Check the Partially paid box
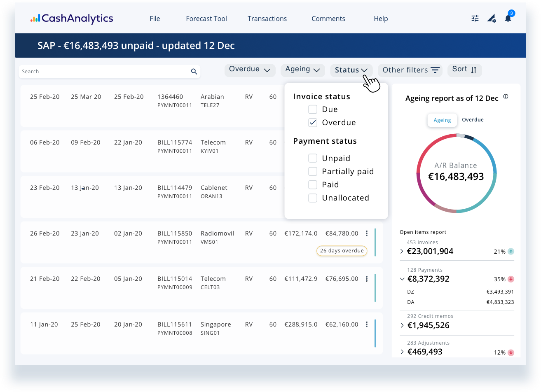This screenshot has height=392, width=541. click(313, 171)
